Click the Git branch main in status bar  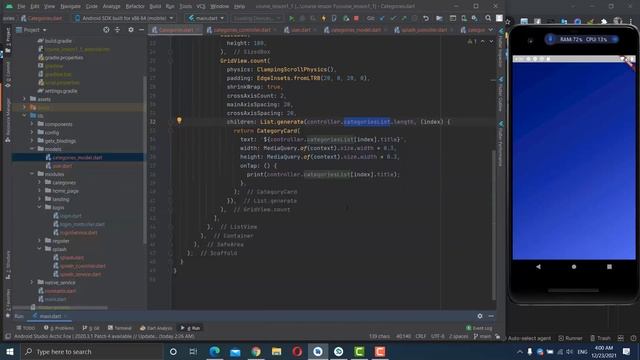482,337
